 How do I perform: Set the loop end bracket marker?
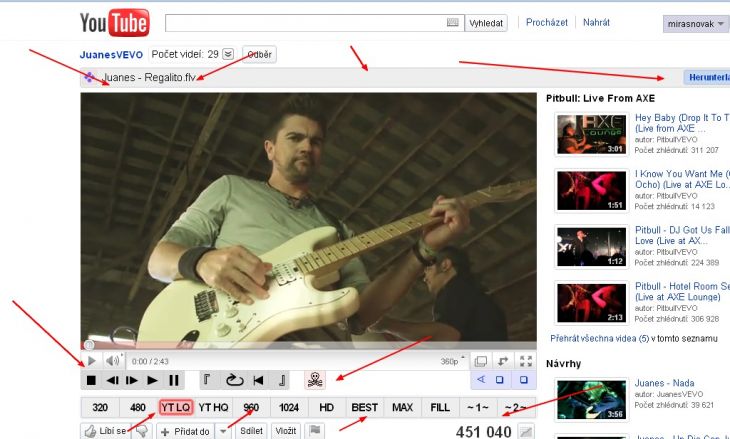click(282, 380)
